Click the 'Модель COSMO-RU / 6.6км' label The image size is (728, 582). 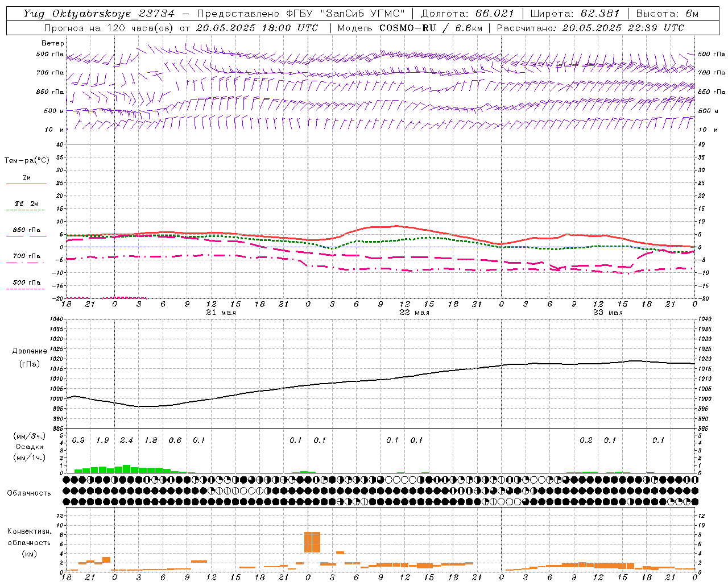tap(410, 28)
